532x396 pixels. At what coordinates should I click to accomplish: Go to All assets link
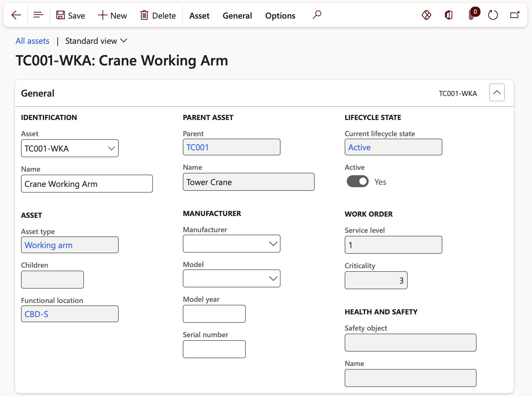pos(32,41)
